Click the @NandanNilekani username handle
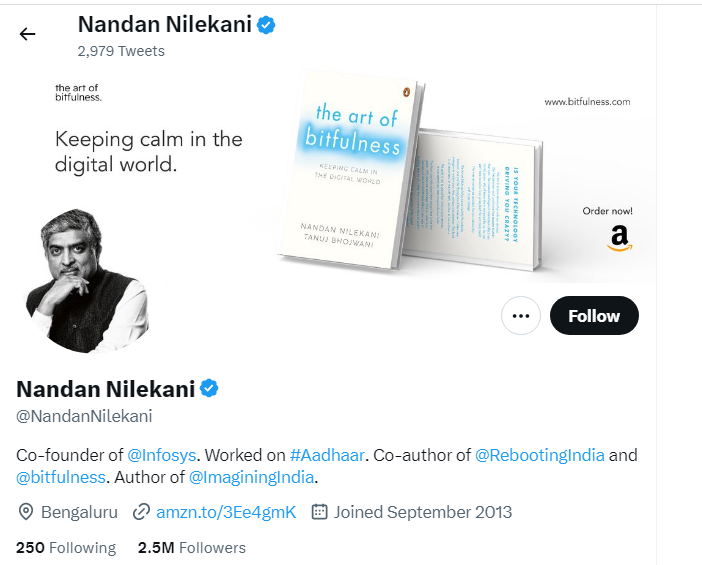 84,416
